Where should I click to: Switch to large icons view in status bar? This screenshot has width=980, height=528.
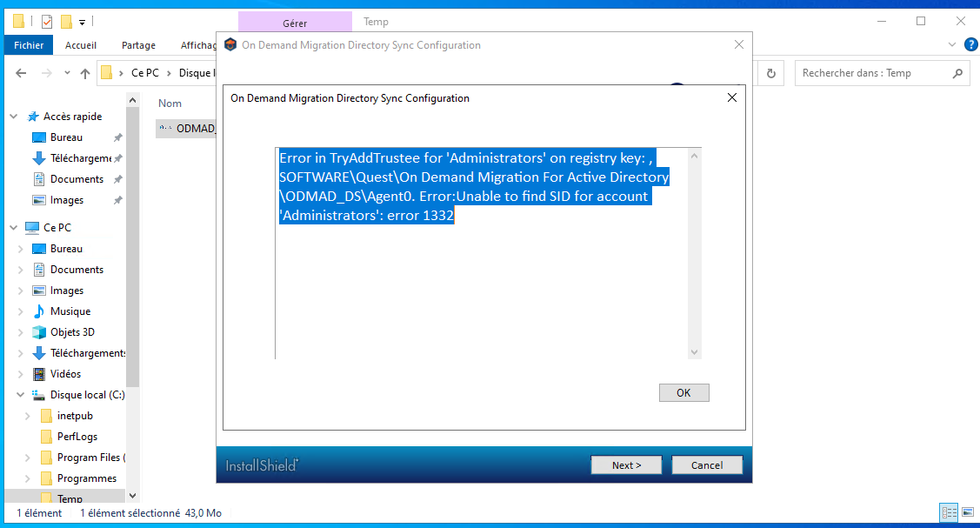pyautogui.click(x=968, y=512)
